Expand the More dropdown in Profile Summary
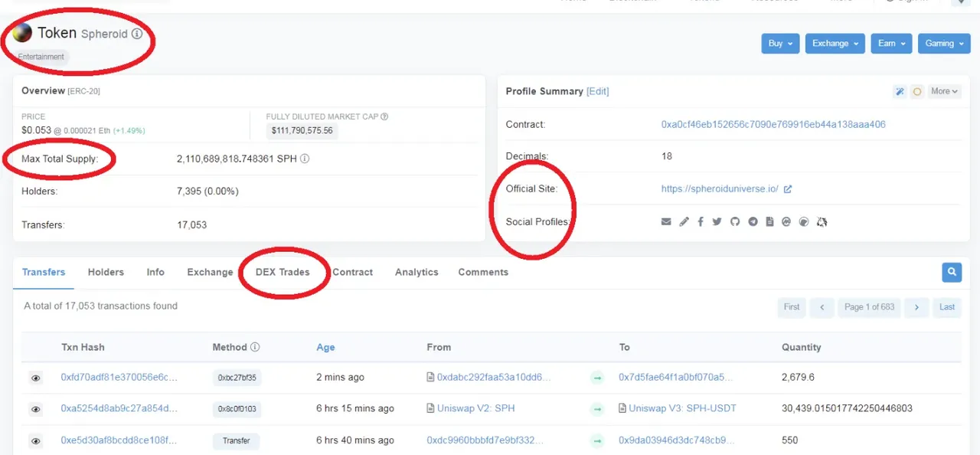This screenshot has height=455, width=980. (943, 91)
